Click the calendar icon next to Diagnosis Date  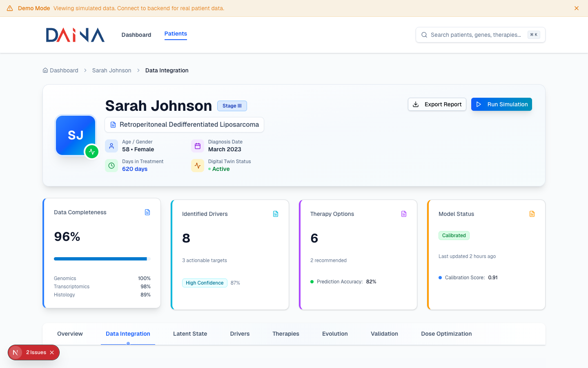(x=198, y=146)
